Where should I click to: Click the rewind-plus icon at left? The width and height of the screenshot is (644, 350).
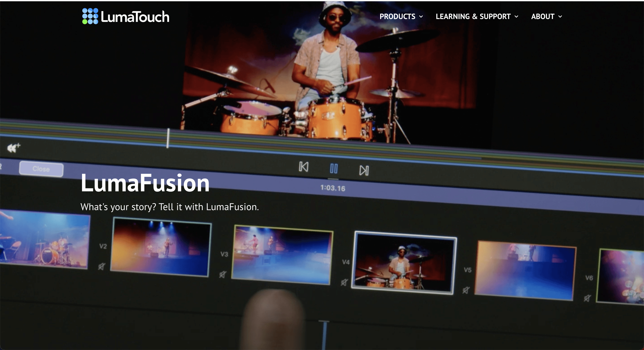[x=13, y=148]
